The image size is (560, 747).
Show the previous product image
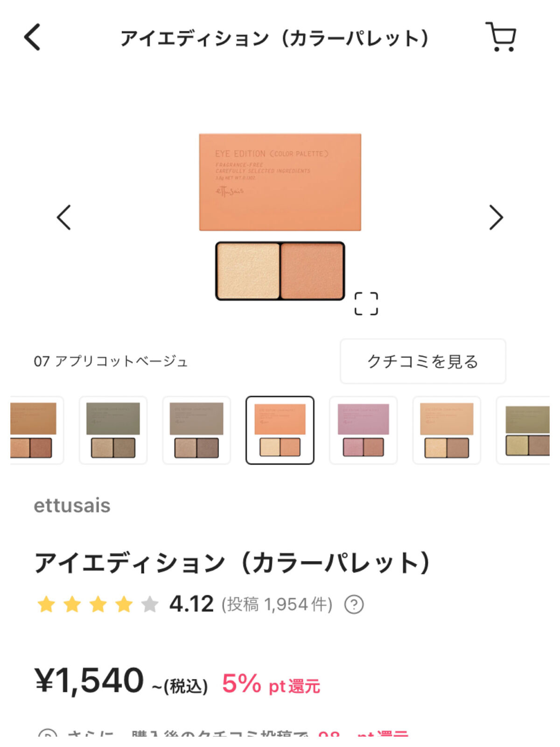click(x=64, y=217)
